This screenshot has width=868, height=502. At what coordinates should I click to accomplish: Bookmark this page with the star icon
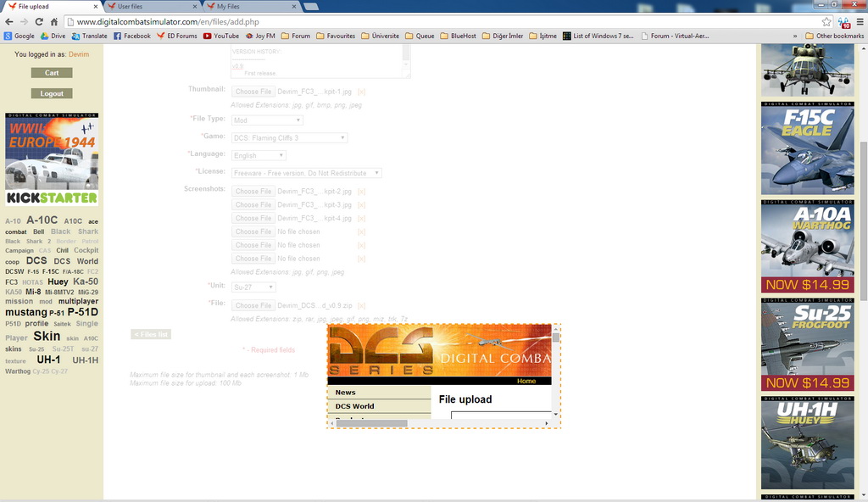point(826,21)
